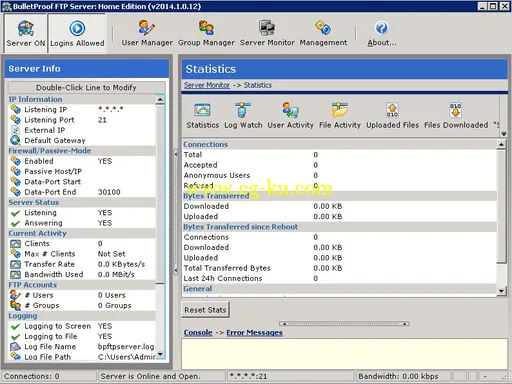Click the Statistics breadcrumb link

(x=258, y=85)
